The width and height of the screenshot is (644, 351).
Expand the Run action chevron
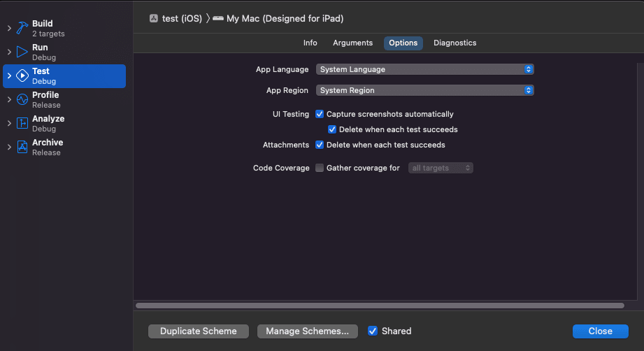point(9,52)
